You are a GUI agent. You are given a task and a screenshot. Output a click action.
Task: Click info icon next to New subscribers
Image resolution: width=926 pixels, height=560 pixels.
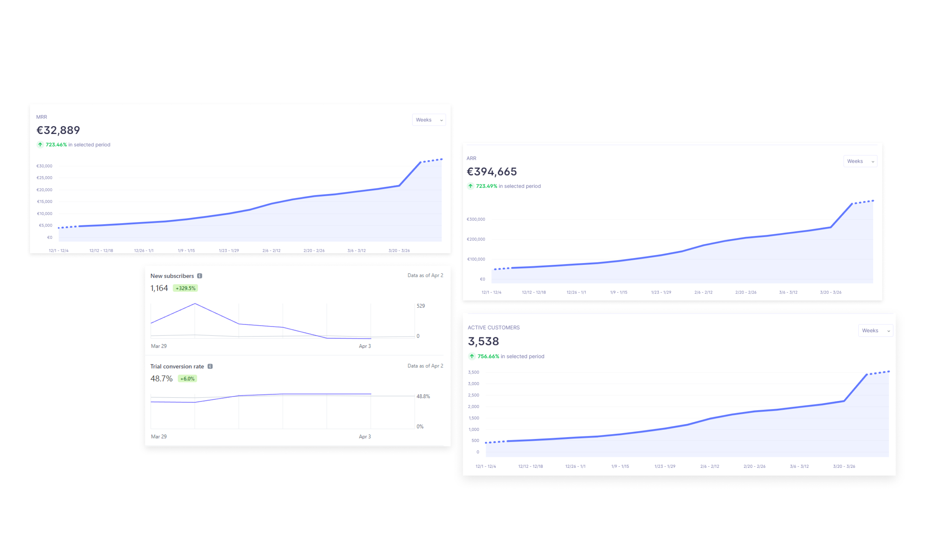(200, 276)
